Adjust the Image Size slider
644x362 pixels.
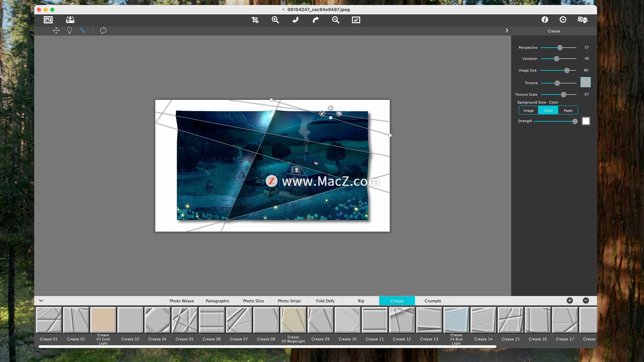point(558,70)
